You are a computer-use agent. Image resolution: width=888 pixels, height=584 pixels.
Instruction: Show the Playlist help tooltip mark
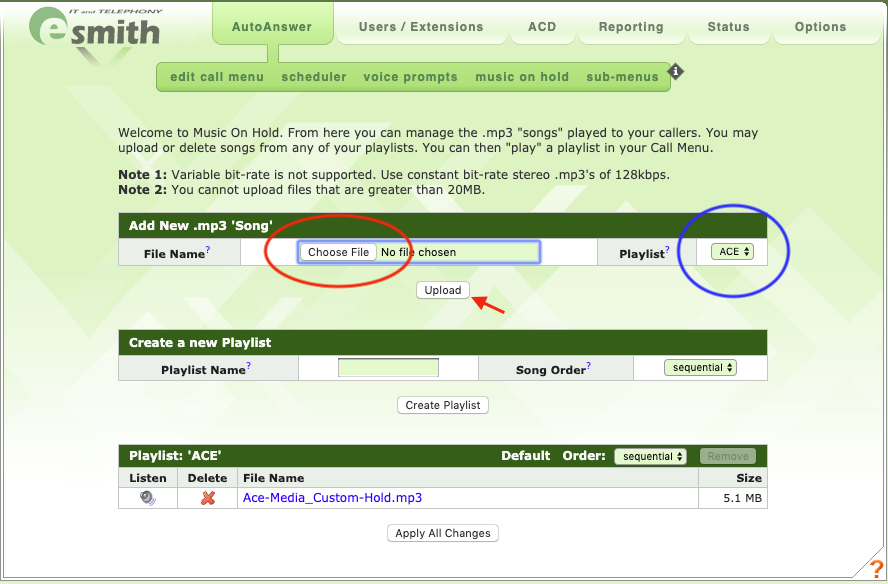(x=667, y=249)
